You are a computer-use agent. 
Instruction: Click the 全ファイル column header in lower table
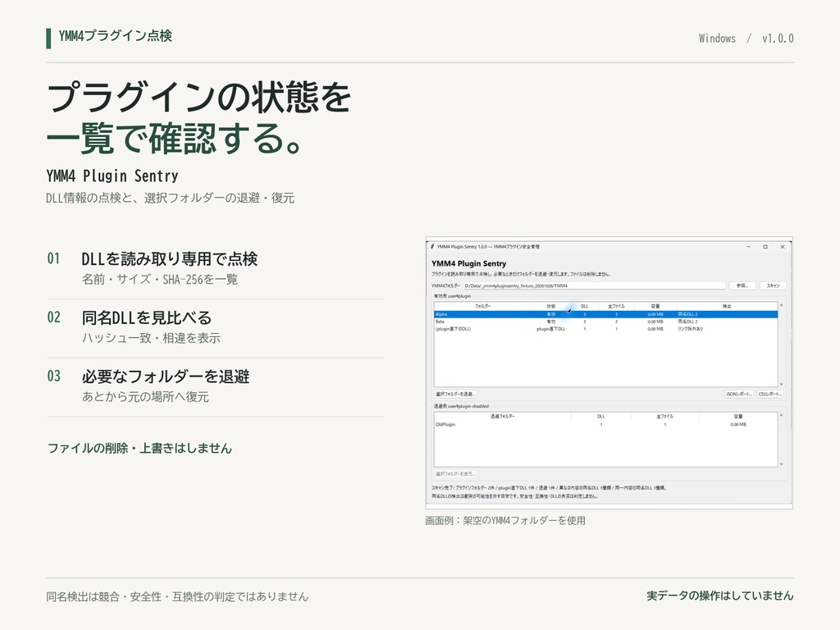664,416
